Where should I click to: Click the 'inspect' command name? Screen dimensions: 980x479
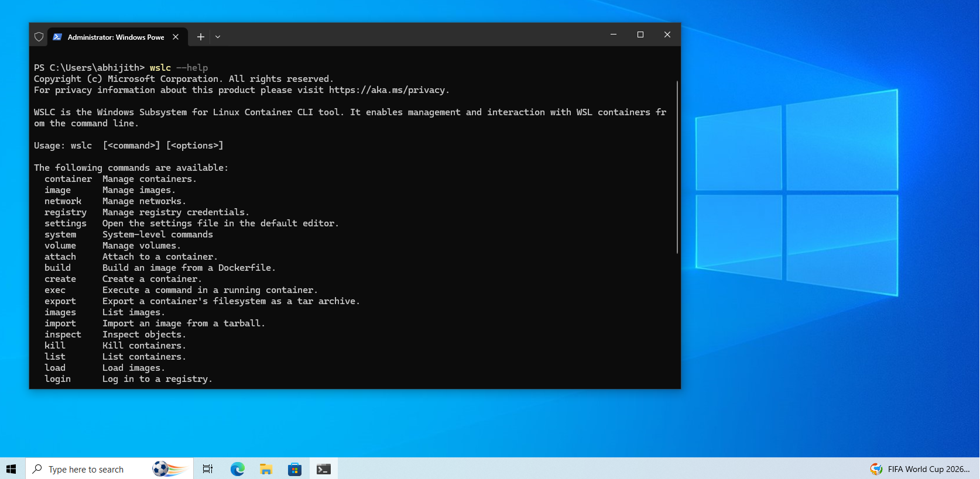pyautogui.click(x=63, y=335)
